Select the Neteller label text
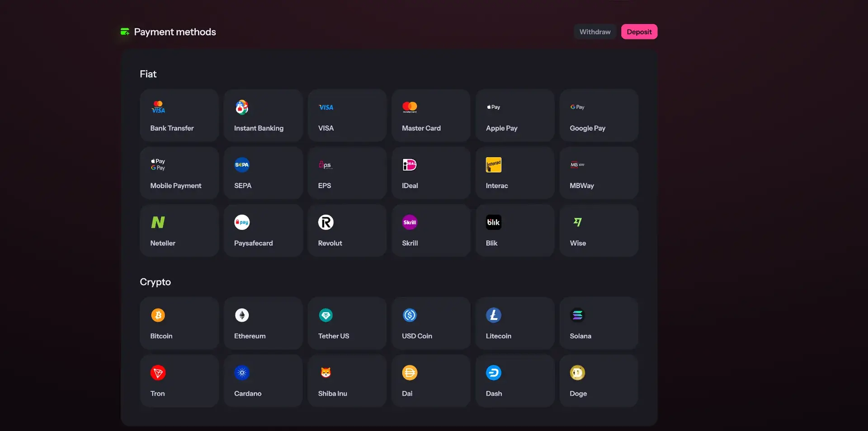The width and height of the screenshot is (868, 431). pyautogui.click(x=163, y=243)
